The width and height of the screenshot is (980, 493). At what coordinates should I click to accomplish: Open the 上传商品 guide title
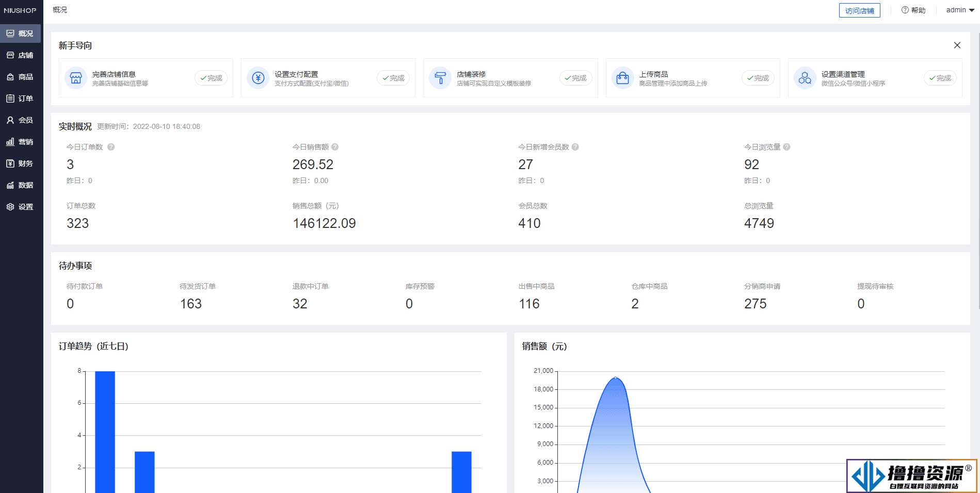pyautogui.click(x=653, y=74)
